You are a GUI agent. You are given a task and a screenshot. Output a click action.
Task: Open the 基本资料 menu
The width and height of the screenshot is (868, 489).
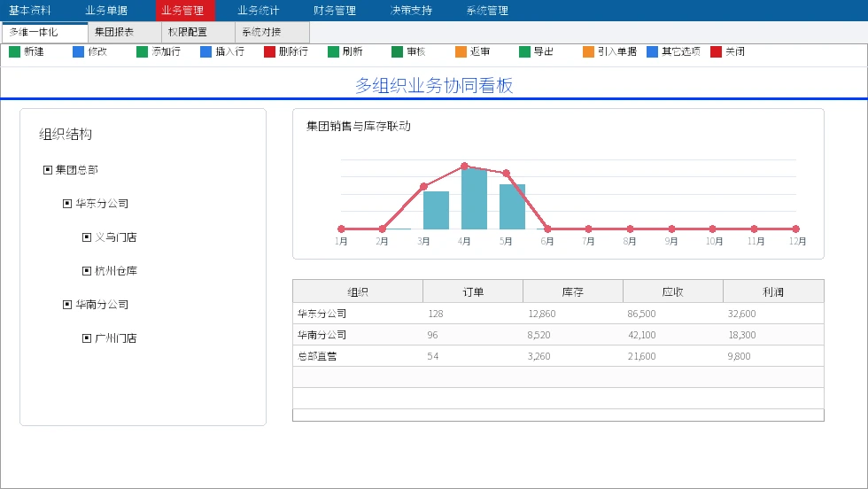[x=30, y=11]
